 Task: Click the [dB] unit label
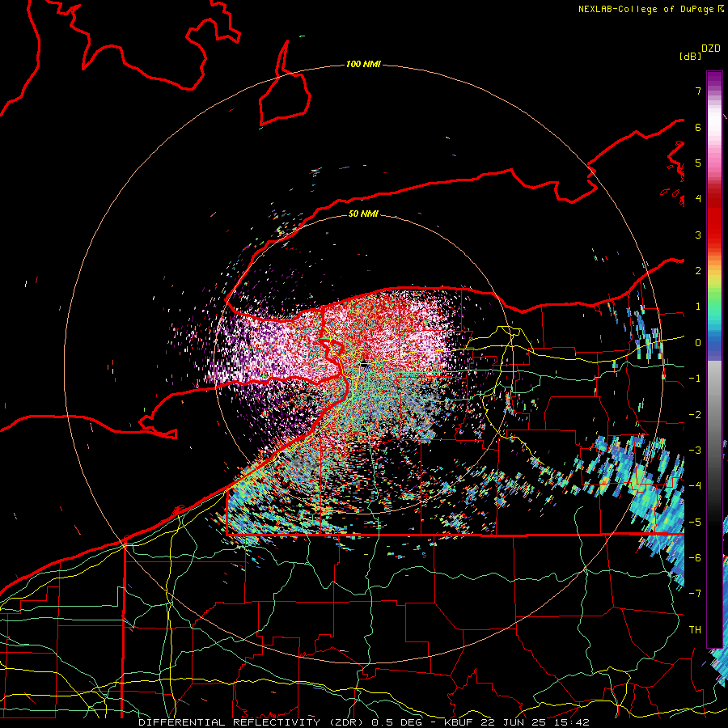690,57
